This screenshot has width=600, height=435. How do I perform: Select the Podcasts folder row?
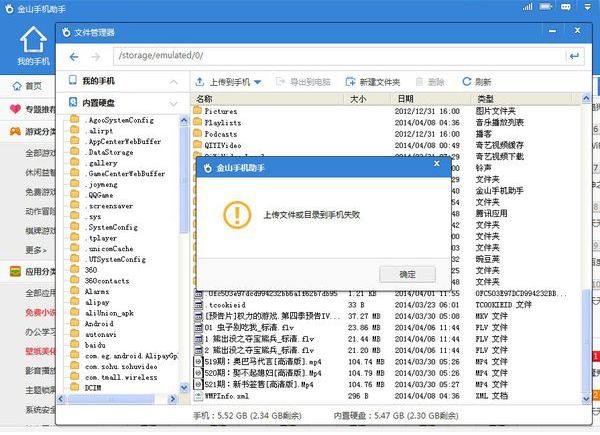pos(386,134)
